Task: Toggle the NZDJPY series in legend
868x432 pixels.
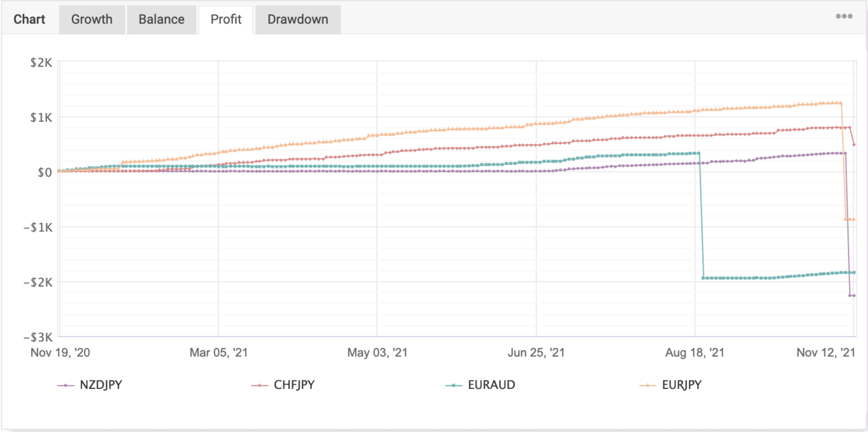Action: pyautogui.click(x=90, y=386)
